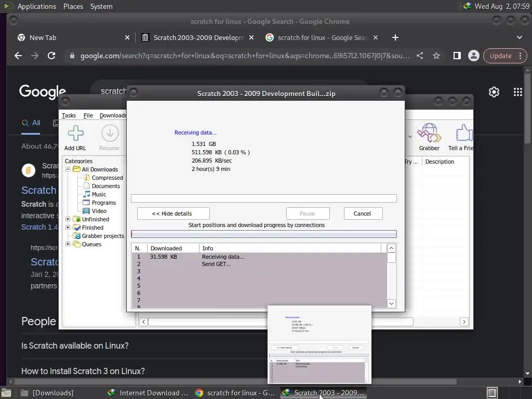This screenshot has height=399, width=532.
Task: Reload the page in Chrome
Action: pyautogui.click(x=51, y=56)
